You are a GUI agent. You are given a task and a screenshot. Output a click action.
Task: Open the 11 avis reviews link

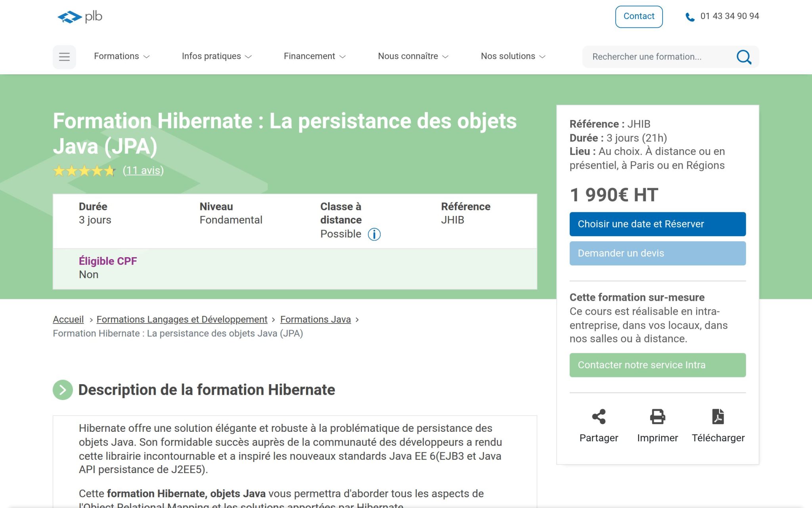[143, 171]
